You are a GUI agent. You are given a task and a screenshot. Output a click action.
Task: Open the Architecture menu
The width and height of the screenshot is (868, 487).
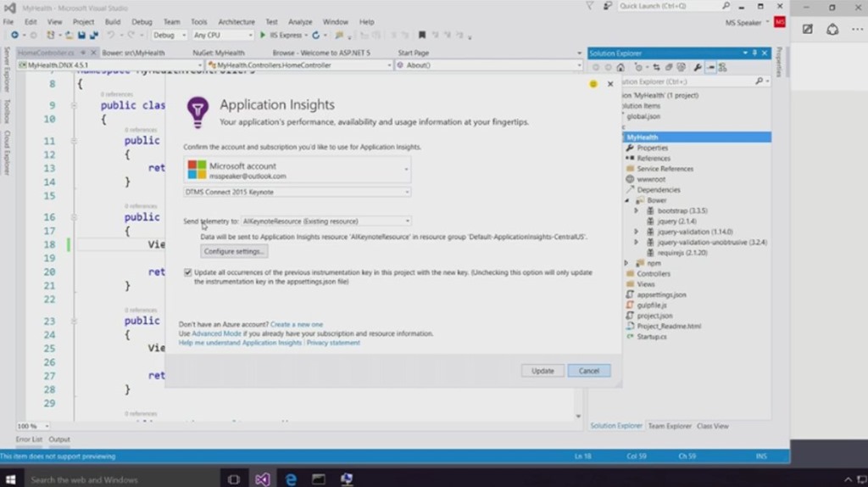coord(236,22)
